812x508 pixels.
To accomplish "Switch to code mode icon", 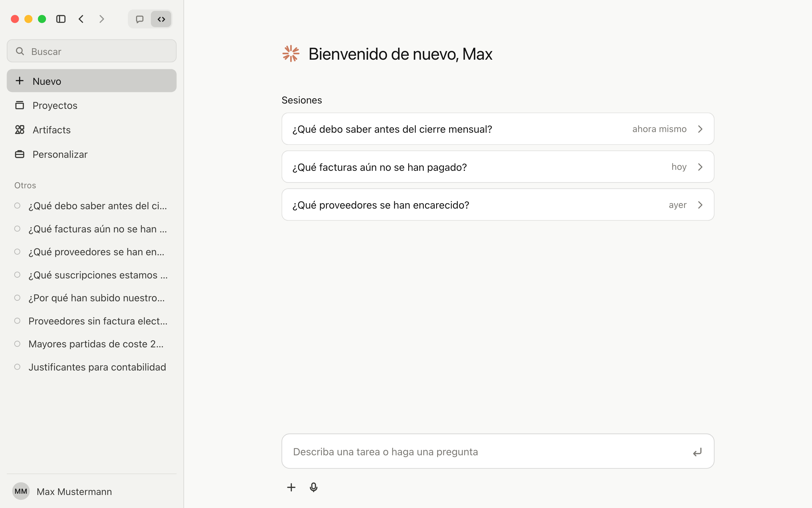I will coord(161,19).
